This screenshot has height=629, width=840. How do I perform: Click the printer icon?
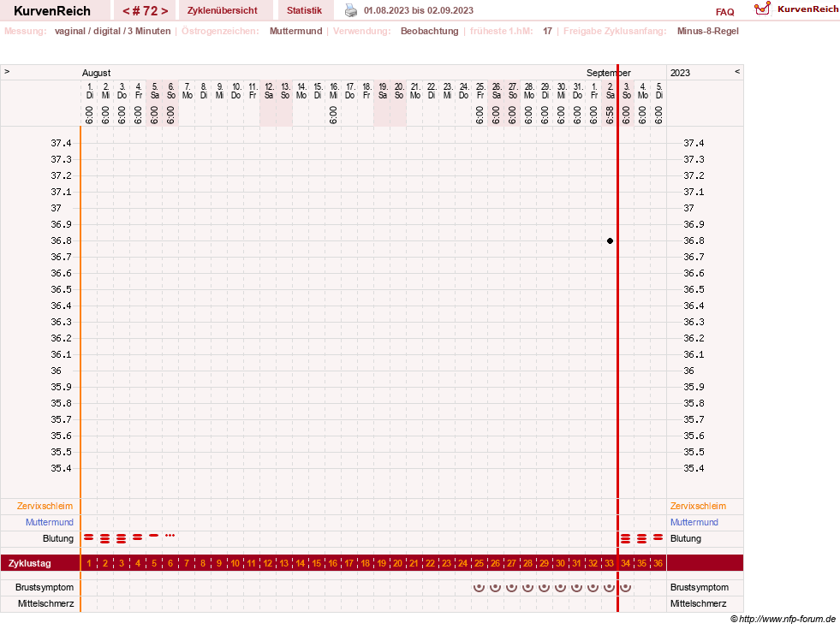350,10
